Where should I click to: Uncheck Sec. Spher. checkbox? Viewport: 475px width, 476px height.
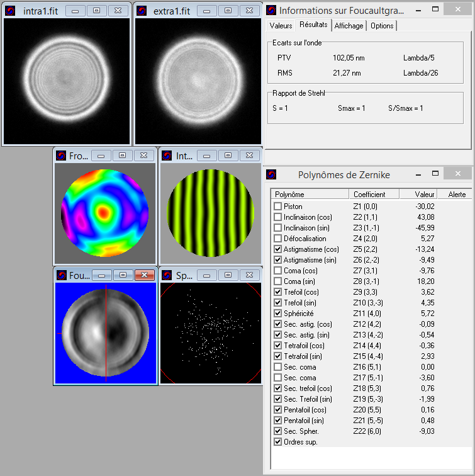click(277, 431)
